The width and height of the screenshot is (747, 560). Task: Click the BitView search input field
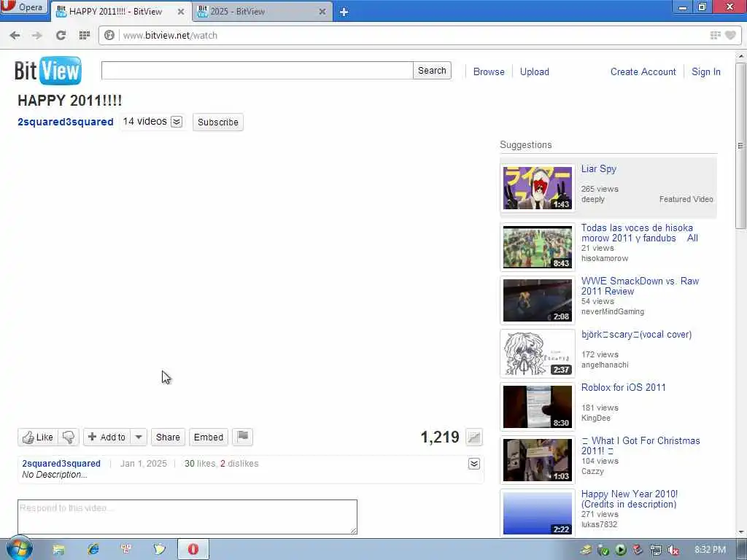click(258, 71)
